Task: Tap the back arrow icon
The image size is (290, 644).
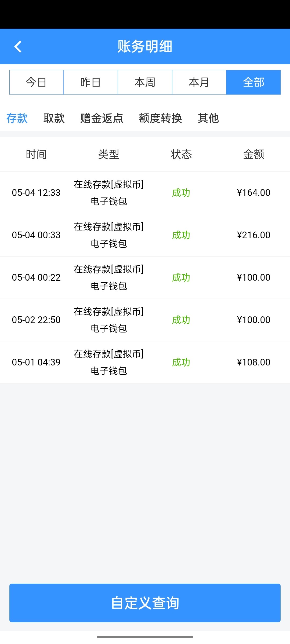Action: pos(18,47)
